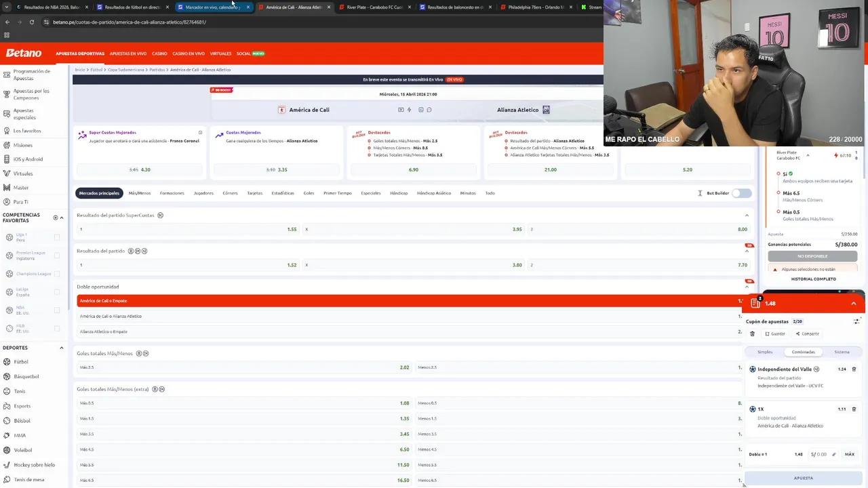Click HISTORIAL COMPLETO link
This screenshot has width=868, height=488.
pyautogui.click(x=813, y=279)
